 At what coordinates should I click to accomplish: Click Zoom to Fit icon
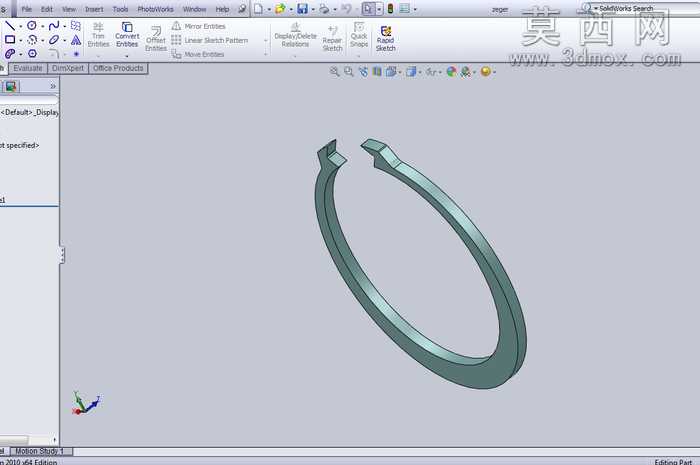coord(334,71)
